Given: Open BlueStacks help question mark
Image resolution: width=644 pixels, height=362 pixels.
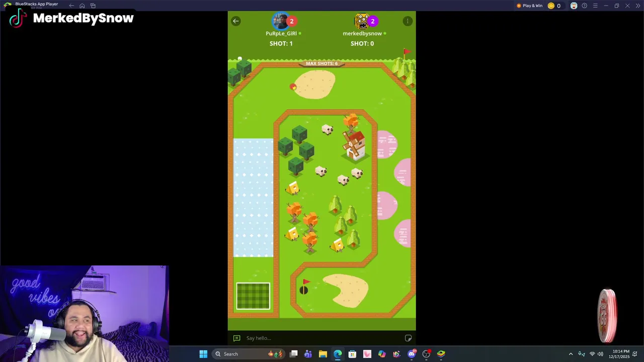Looking at the screenshot, I should coord(584,6).
